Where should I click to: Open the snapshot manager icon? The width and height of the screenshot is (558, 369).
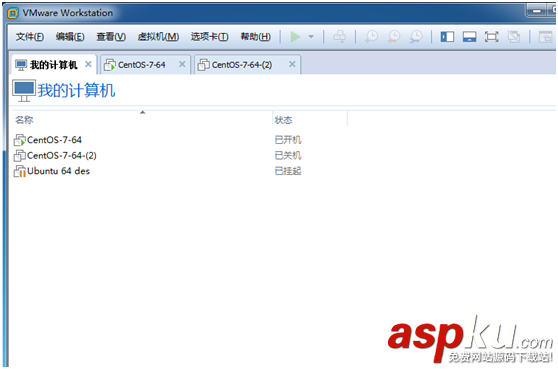(416, 36)
